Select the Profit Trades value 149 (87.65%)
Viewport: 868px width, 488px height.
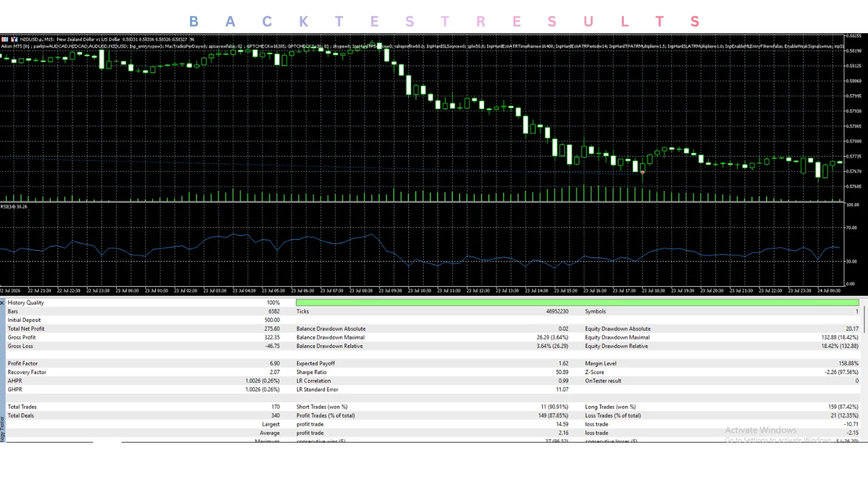click(x=552, y=415)
